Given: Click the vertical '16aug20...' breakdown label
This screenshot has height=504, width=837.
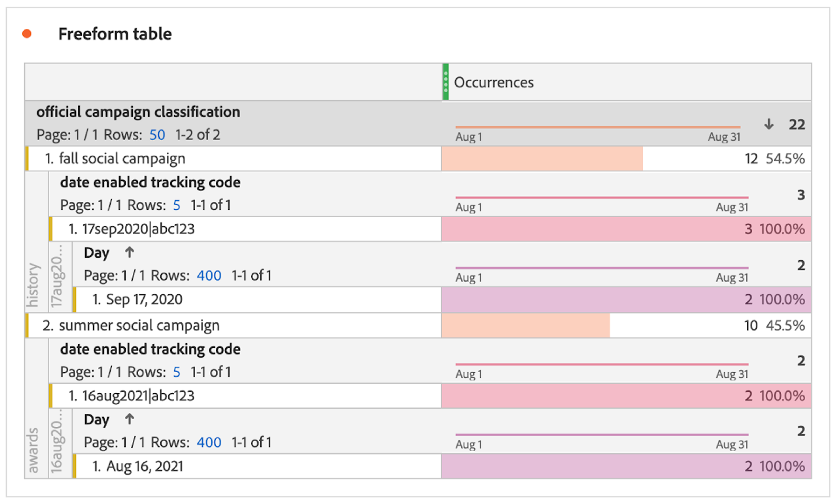Looking at the screenshot, I should [x=56, y=441].
